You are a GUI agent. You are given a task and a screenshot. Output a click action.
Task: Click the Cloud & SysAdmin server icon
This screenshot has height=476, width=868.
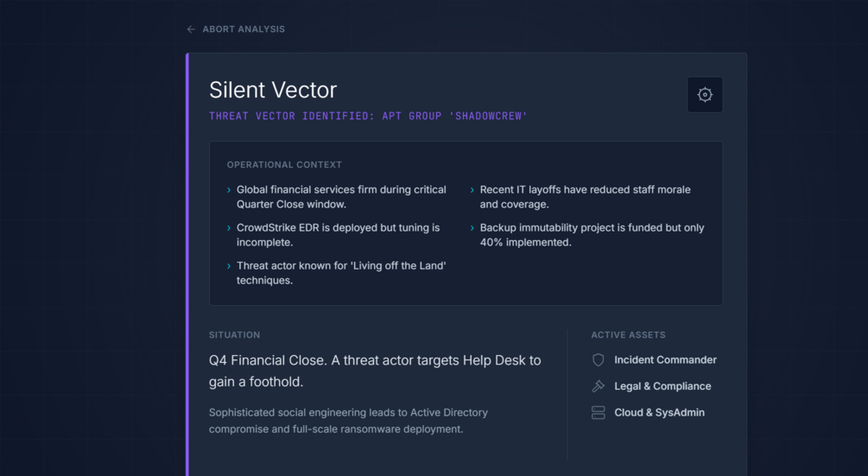click(598, 413)
